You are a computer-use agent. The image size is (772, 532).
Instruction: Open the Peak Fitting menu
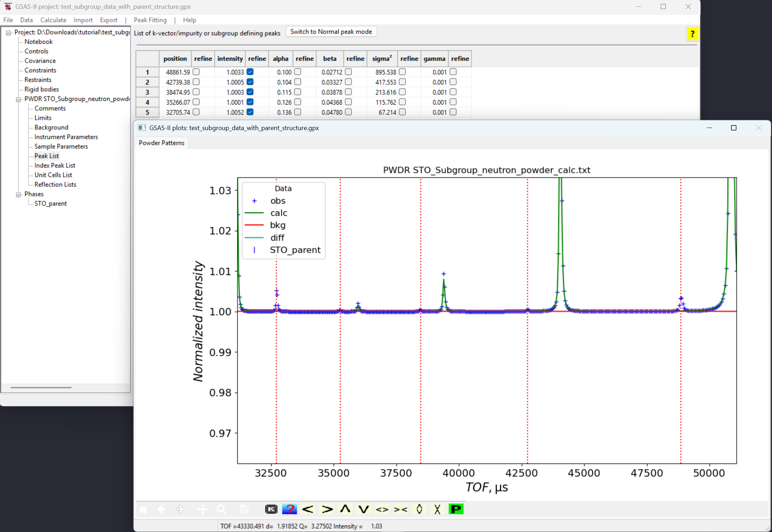click(x=150, y=20)
